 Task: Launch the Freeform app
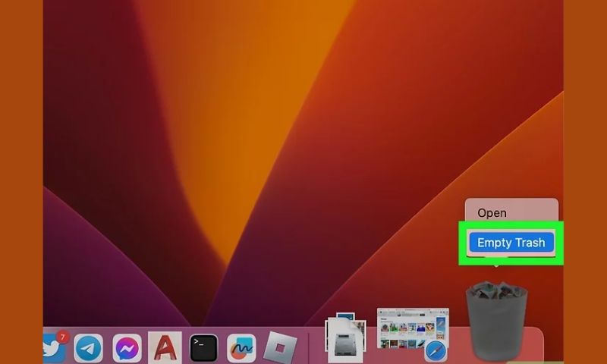pyautogui.click(x=241, y=348)
